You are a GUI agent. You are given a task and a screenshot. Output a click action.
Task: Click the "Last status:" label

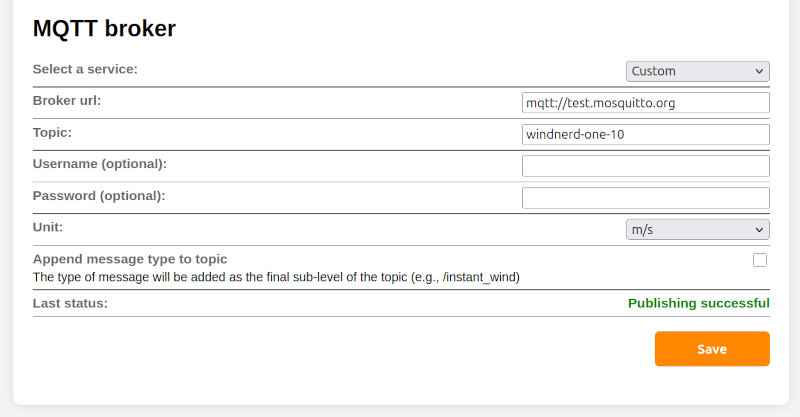(x=70, y=303)
